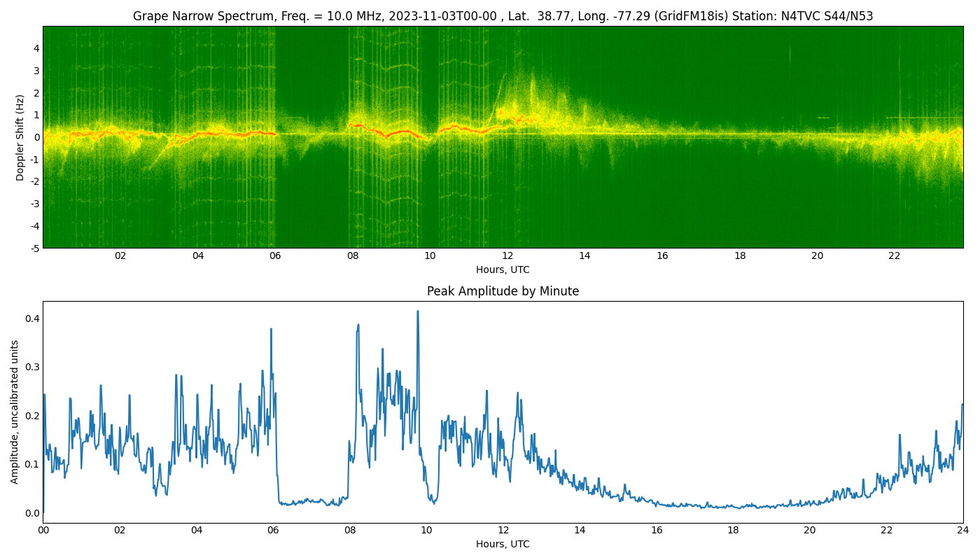This screenshot has height=560, width=980.
Task: Click the flat low amplitude line at hour 18
Action: pyautogui.click(x=733, y=507)
